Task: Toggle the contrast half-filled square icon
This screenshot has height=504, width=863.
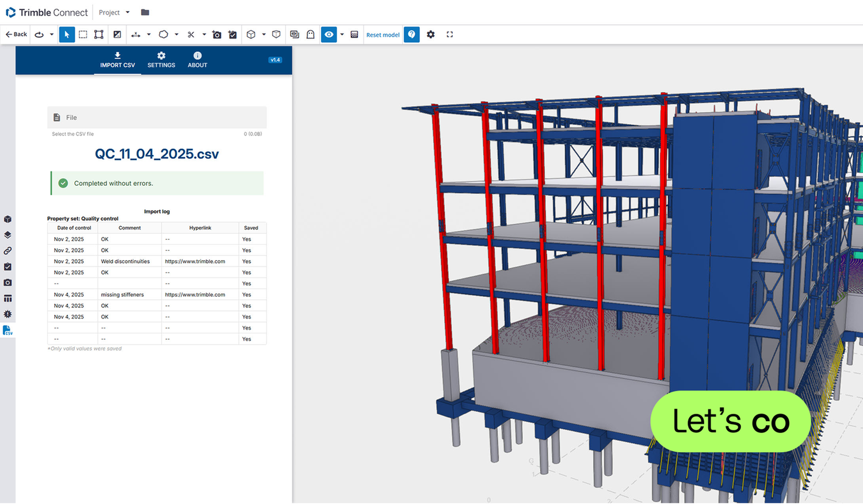Action: point(117,35)
